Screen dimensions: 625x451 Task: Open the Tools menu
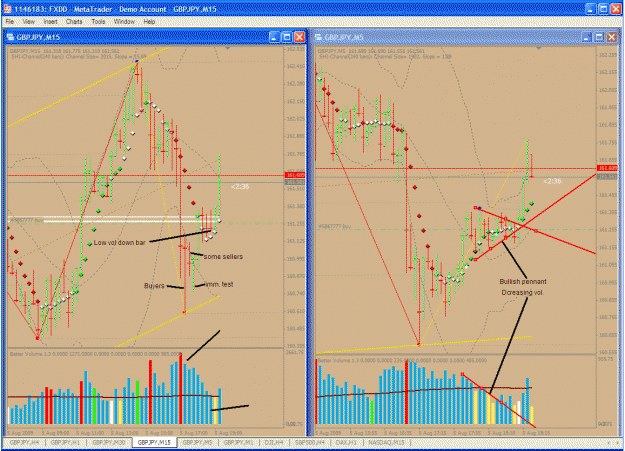tap(98, 22)
